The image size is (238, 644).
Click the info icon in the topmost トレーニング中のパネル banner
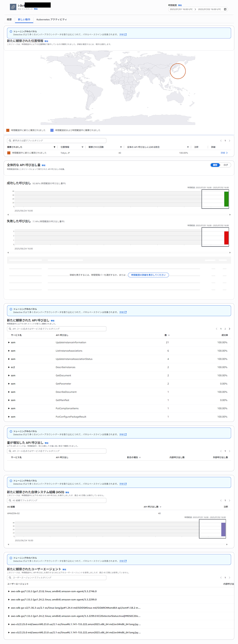(11, 32)
